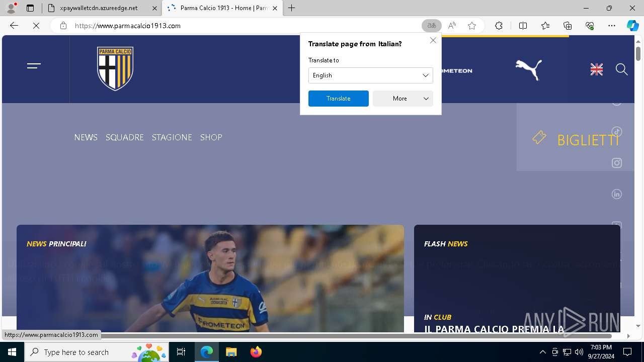This screenshot has height=362, width=644.
Task: Activate Read aloud in the address bar
Action: coord(452,26)
